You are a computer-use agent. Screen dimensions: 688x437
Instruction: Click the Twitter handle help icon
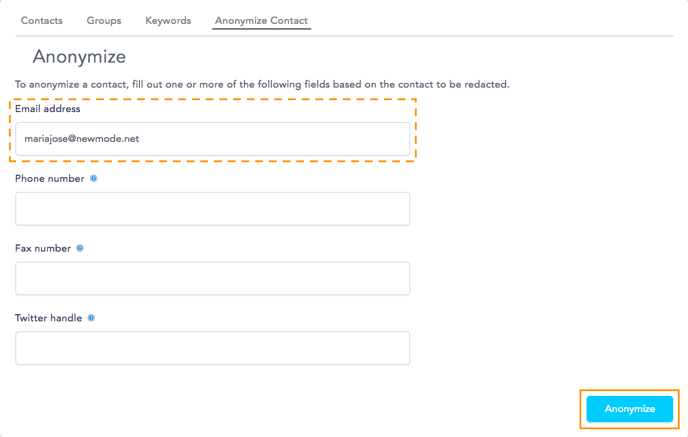coord(91,318)
